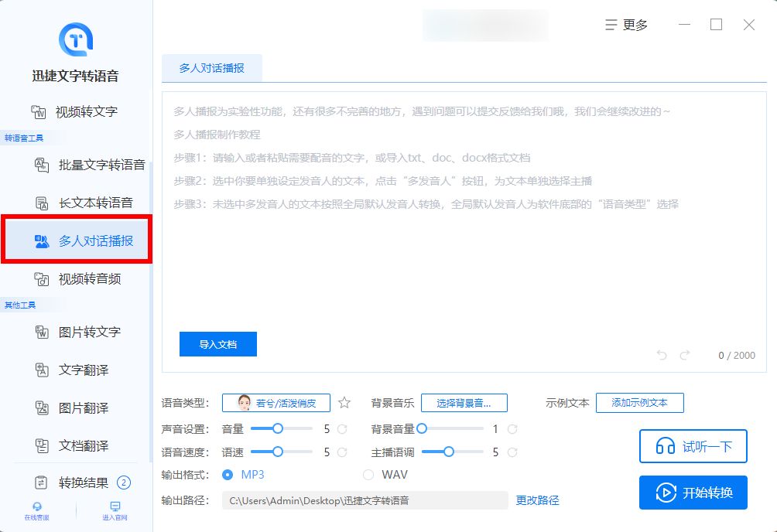The image size is (777, 532).
Task: Click the 文字翻译 sidebar icon
Action: click(42, 370)
